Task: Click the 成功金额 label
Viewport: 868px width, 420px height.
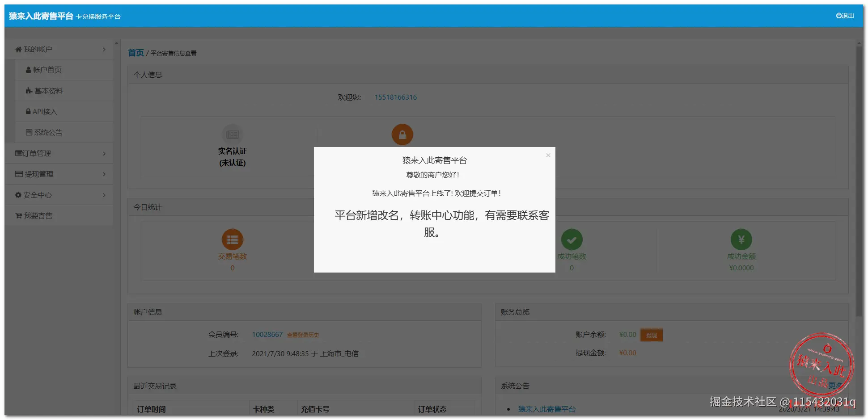Action: (741, 256)
